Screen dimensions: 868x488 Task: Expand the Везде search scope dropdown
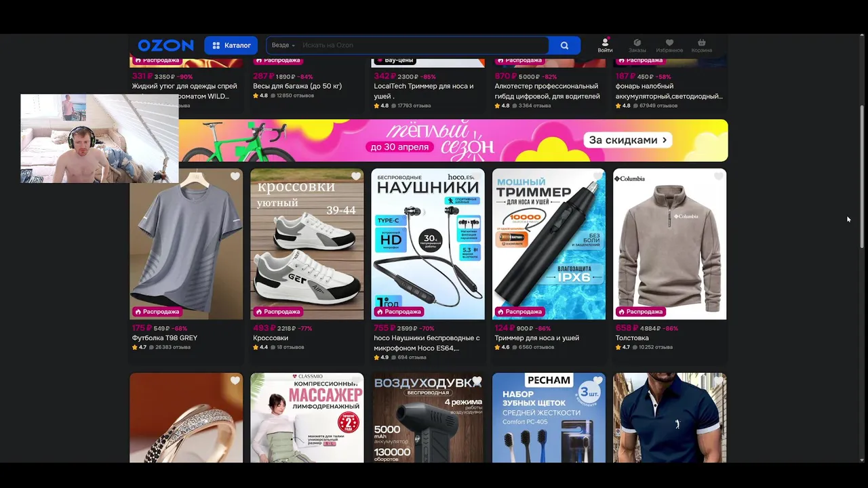click(283, 45)
